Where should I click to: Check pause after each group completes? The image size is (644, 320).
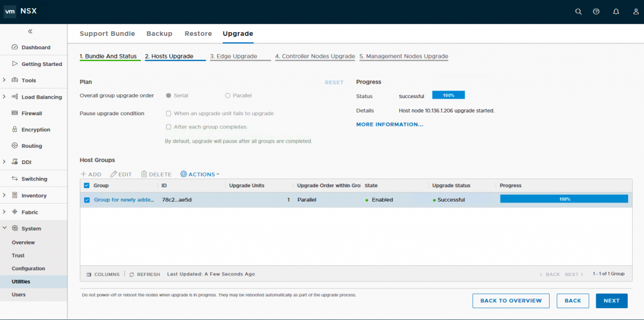coord(169,127)
